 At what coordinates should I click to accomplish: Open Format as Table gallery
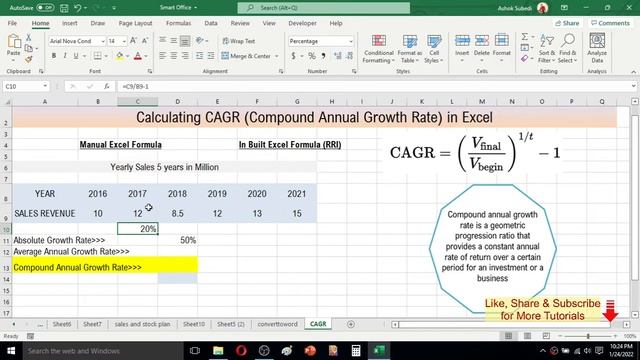(409, 49)
